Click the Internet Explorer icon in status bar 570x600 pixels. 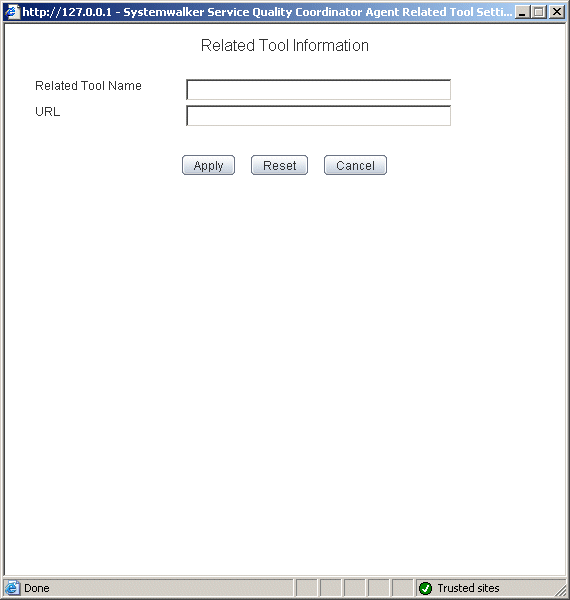[x=12, y=588]
